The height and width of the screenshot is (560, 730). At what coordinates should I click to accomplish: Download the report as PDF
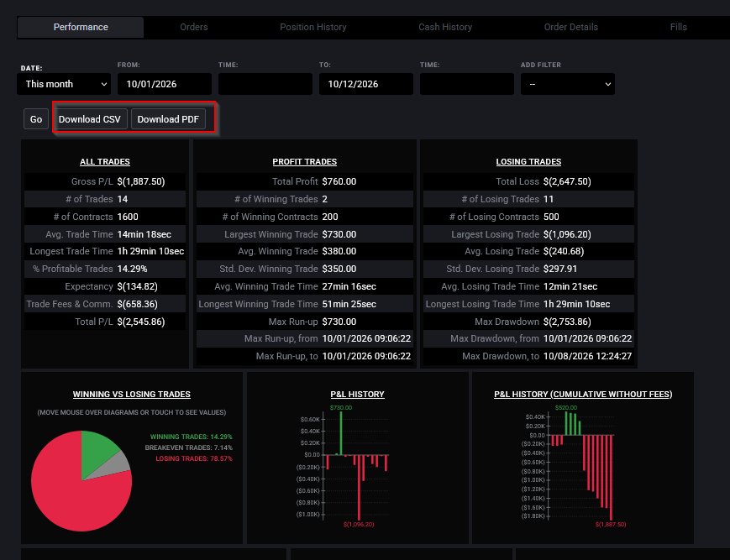[168, 119]
